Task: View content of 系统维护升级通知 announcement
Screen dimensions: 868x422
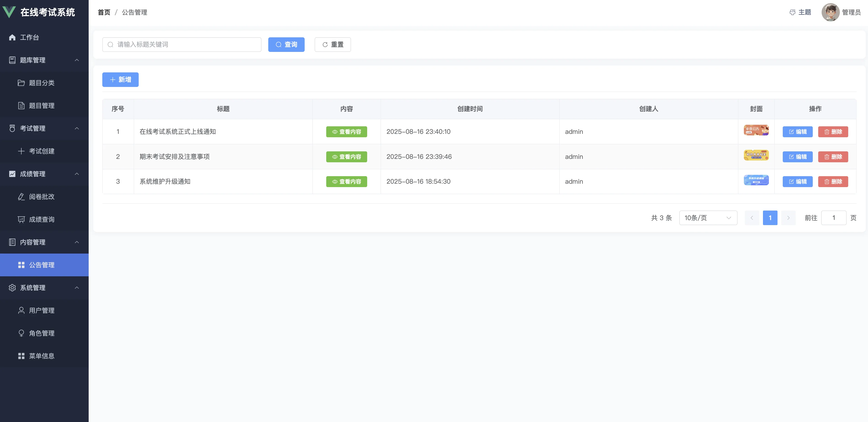Action: point(346,181)
